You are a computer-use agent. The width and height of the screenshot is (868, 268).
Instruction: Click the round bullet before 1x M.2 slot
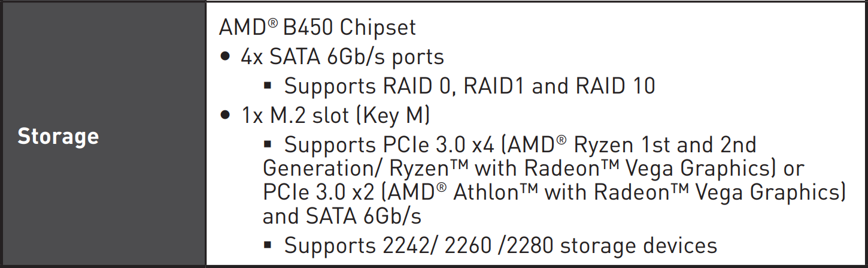click(226, 116)
